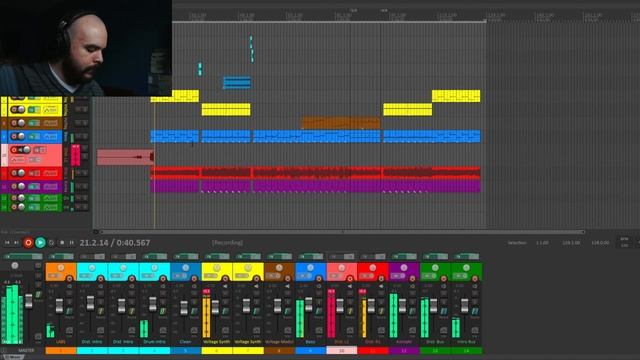Jump to project start in transport
Screen dimensions: 640x360
[7, 243]
